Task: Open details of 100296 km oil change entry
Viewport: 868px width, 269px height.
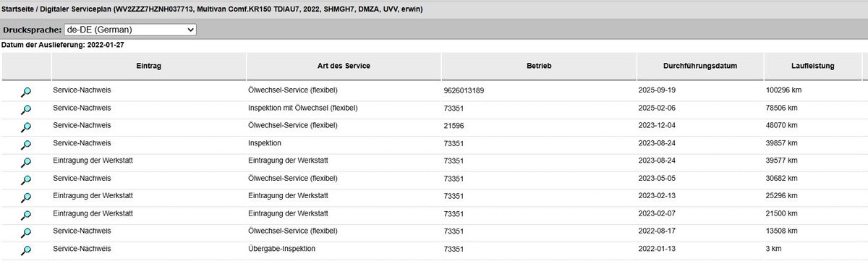Action: tap(26, 92)
